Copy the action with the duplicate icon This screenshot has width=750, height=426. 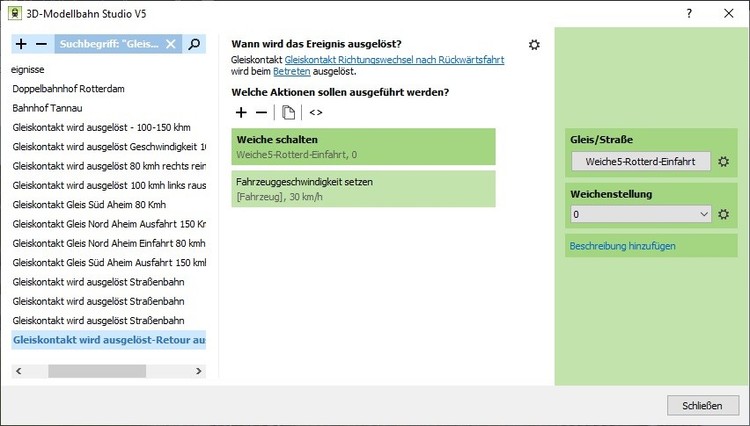(x=288, y=112)
